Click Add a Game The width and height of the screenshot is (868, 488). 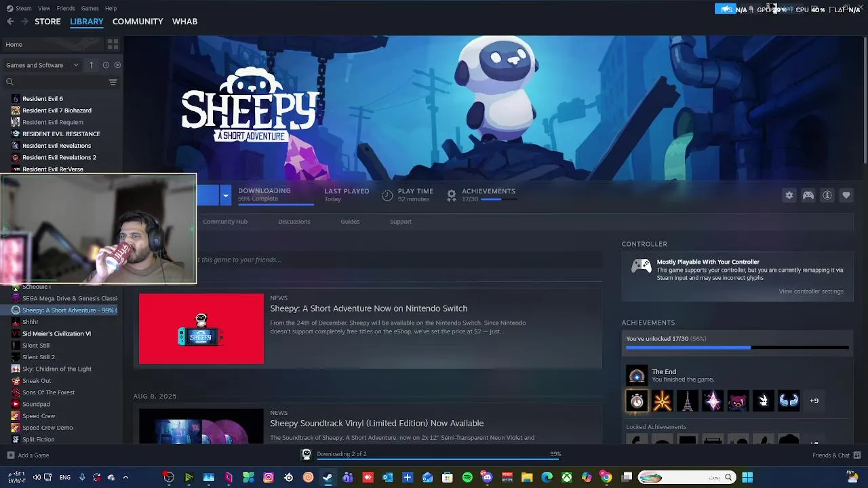(28, 455)
